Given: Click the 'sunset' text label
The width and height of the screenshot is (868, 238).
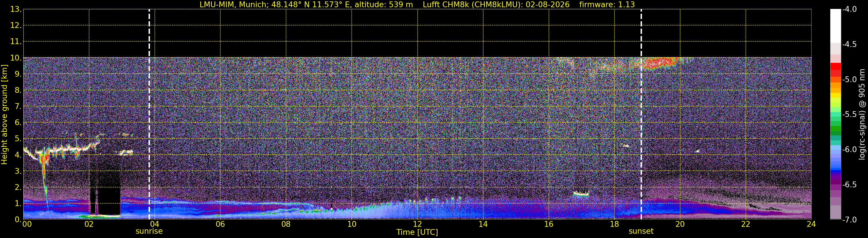Looking at the screenshot, I should (641, 231).
